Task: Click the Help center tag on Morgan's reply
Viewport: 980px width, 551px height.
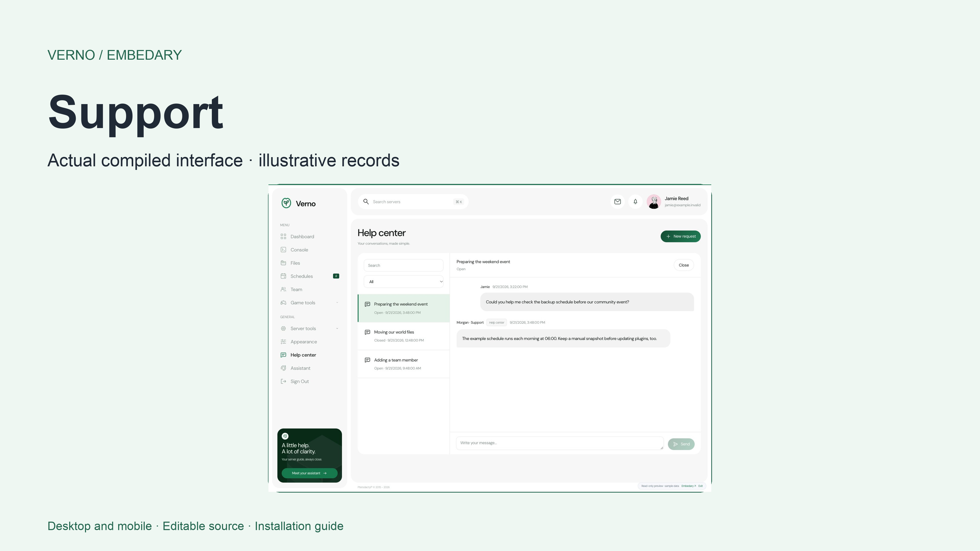Action: pyautogui.click(x=496, y=322)
